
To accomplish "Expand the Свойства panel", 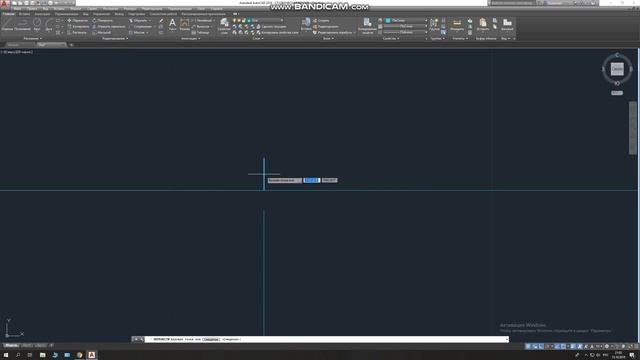I will pyautogui.click(x=391, y=38).
